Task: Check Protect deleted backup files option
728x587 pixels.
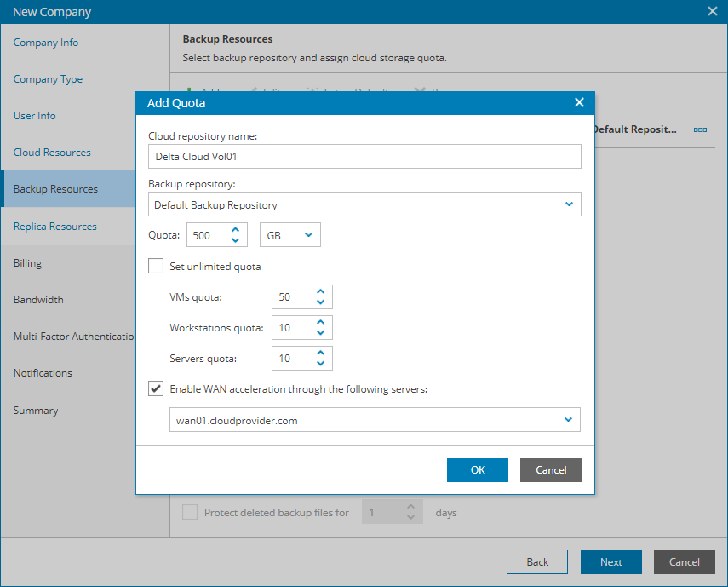Action: point(190,512)
